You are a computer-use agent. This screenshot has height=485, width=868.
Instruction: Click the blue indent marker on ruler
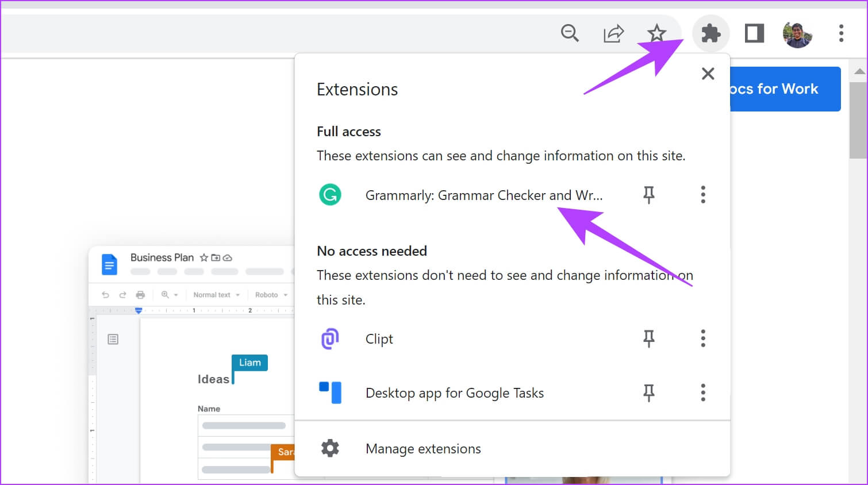pyautogui.click(x=139, y=310)
